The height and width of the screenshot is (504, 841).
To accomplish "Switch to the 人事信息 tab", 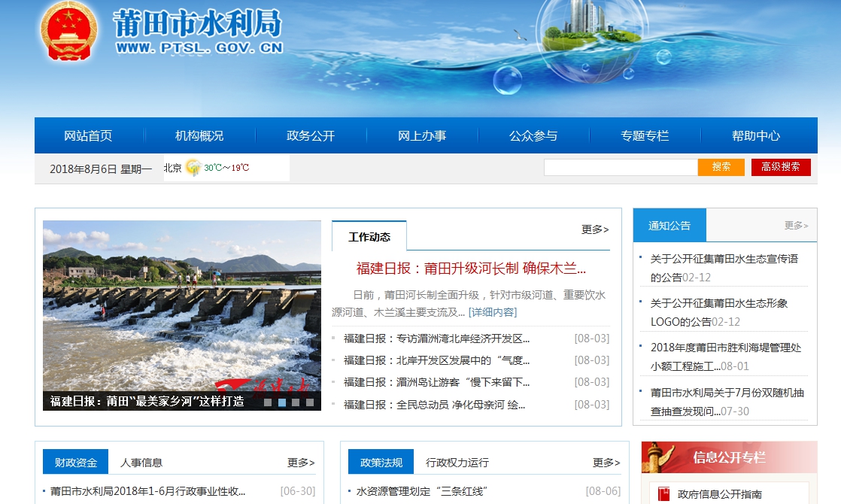I will [x=141, y=463].
